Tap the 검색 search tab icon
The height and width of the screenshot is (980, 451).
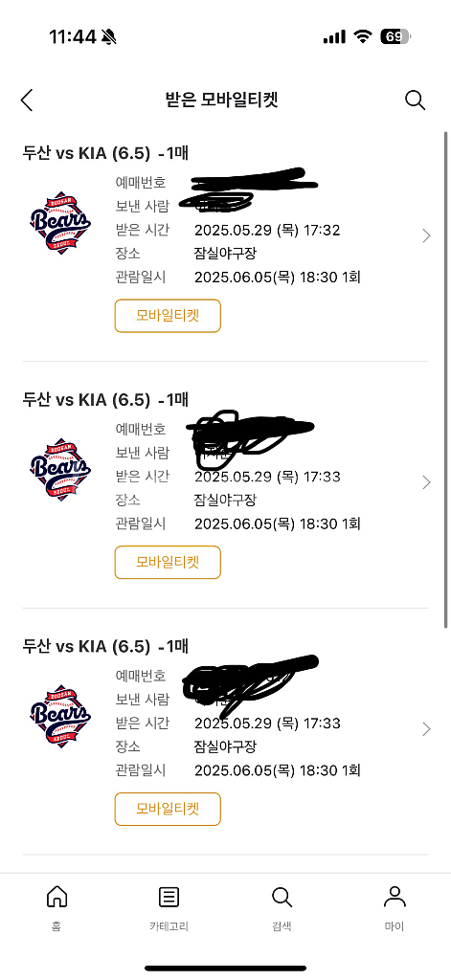[282, 897]
